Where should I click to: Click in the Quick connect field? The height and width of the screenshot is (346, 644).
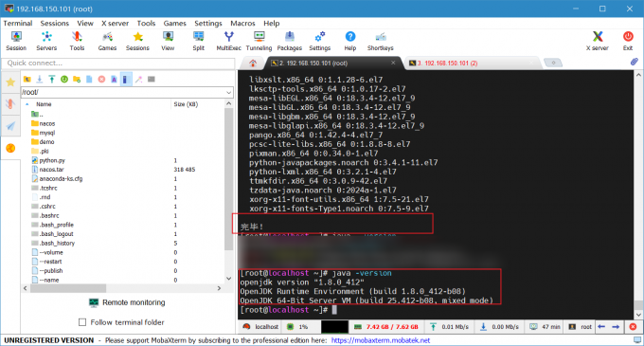coord(118,63)
